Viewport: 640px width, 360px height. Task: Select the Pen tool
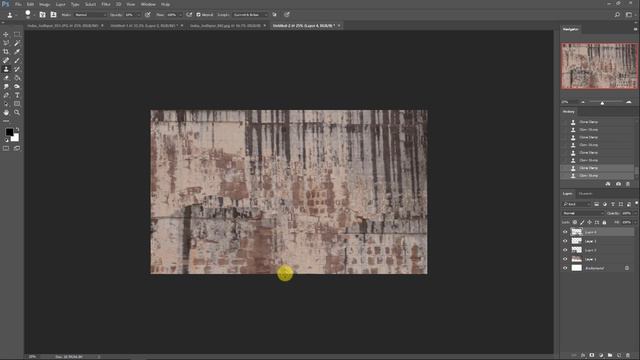[6, 95]
